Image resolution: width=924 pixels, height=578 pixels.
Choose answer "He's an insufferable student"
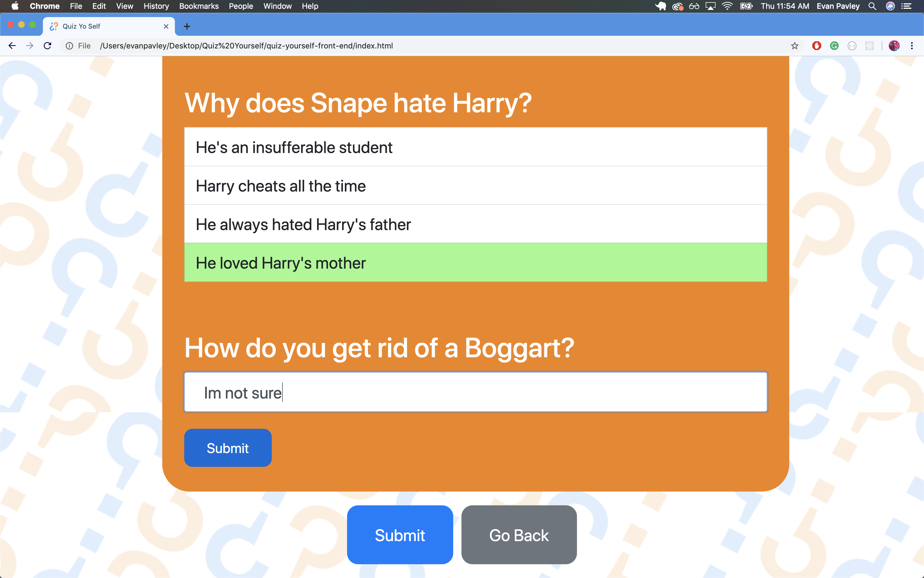[x=475, y=147]
